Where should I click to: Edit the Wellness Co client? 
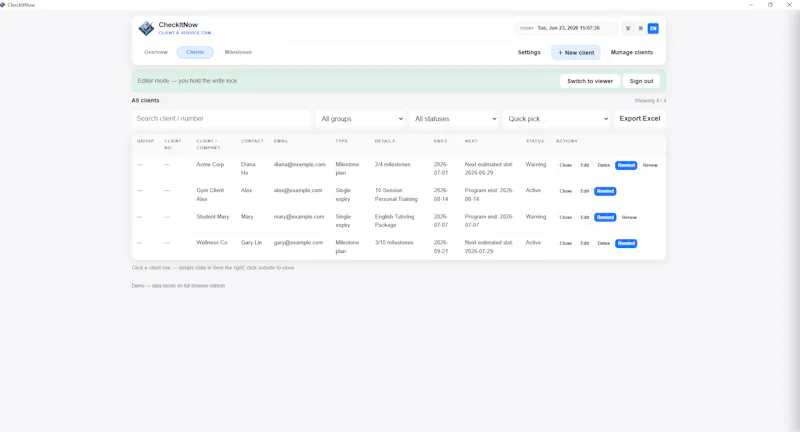click(x=585, y=243)
